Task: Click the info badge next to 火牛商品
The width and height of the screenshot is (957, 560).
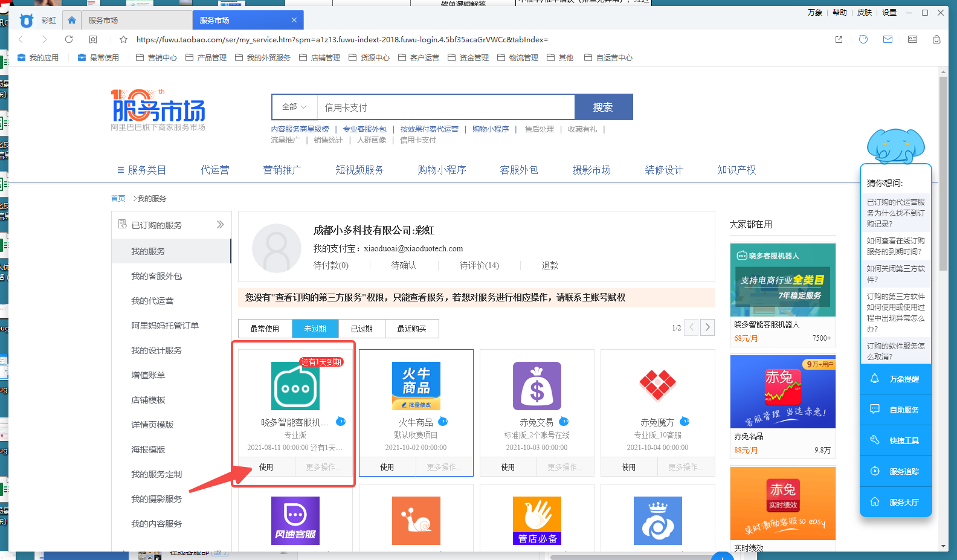Action: [x=443, y=422]
